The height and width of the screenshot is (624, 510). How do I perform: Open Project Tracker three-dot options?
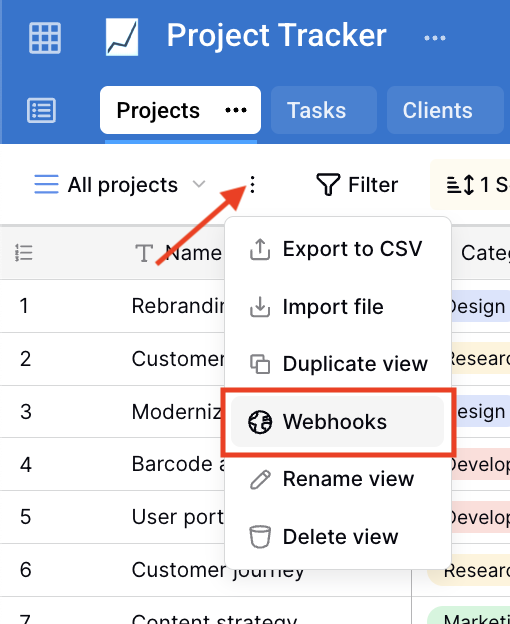pyautogui.click(x=434, y=38)
